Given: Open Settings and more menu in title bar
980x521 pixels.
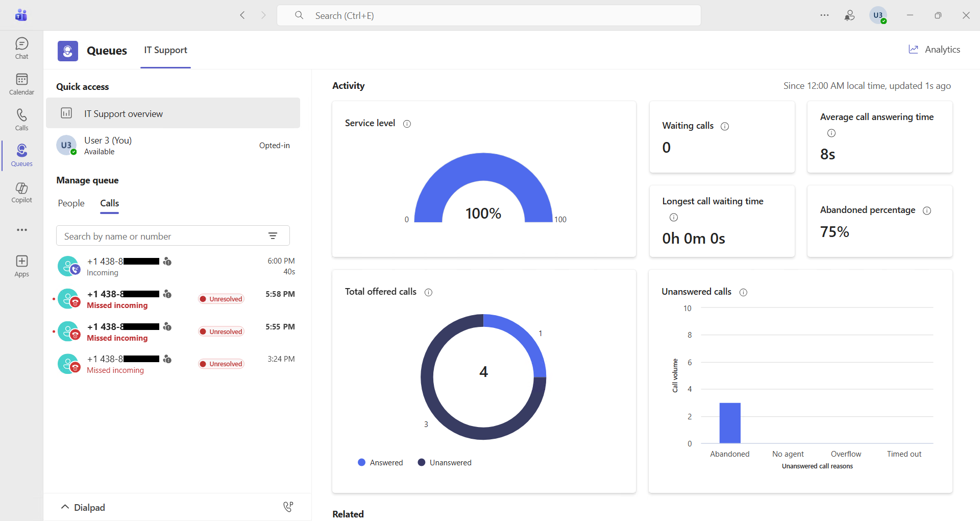Looking at the screenshot, I should tap(824, 15).
